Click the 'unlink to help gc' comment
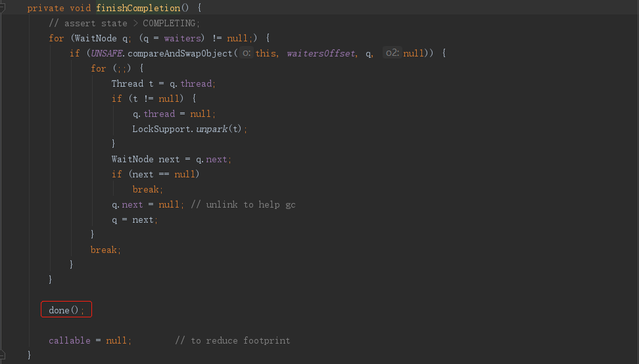This screenshot has height=364, width=639. point(243,204)
